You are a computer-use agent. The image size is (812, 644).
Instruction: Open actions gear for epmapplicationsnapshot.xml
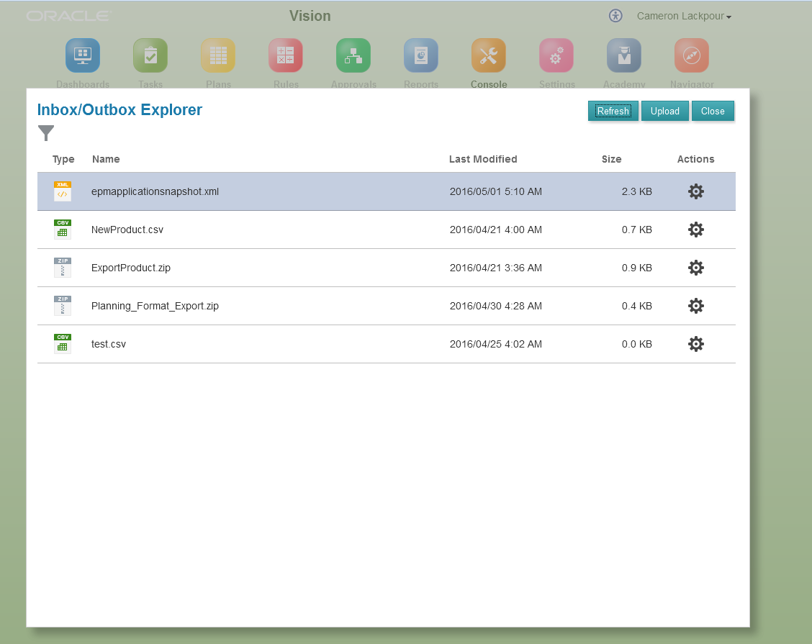[x=695, y=191]
